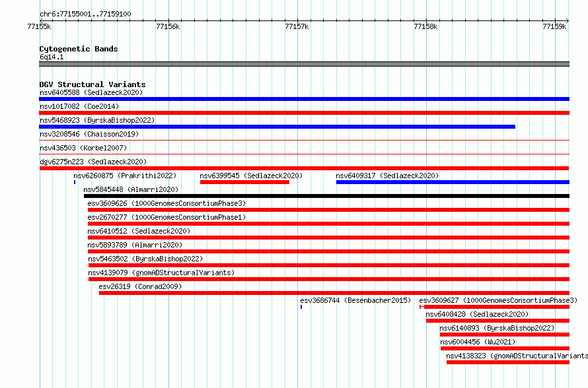Open nsv4139079 (gnomADStructuralVariants) label
The width and height of the screenshot is (588, 388).
pyautogui.click(x=161, y=273)
